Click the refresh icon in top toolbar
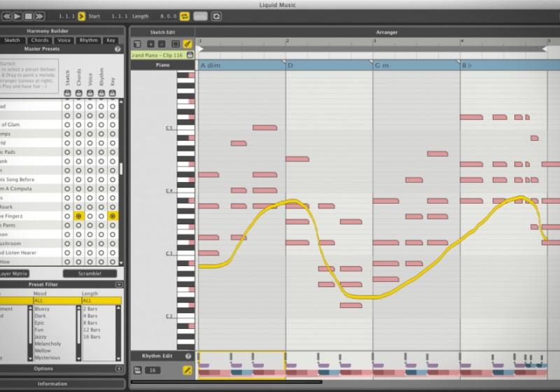The width and height of the screenshot is (560, 392). click(216, 15)
